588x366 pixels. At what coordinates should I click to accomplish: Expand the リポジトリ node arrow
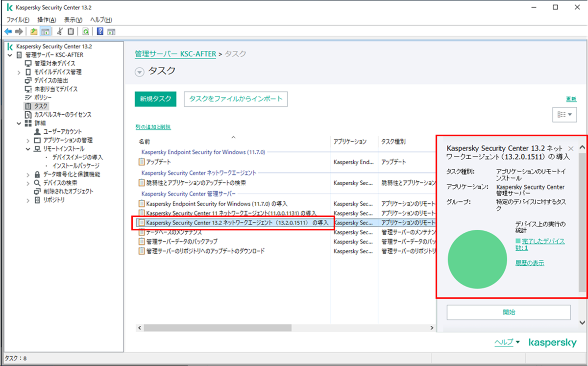28,200
